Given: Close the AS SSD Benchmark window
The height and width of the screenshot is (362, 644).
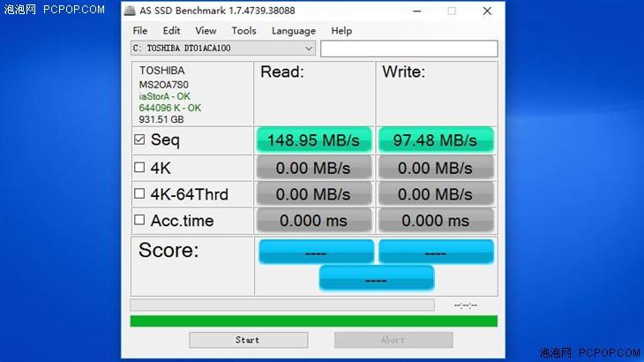Looking at the screenshot, I should 487,11.
